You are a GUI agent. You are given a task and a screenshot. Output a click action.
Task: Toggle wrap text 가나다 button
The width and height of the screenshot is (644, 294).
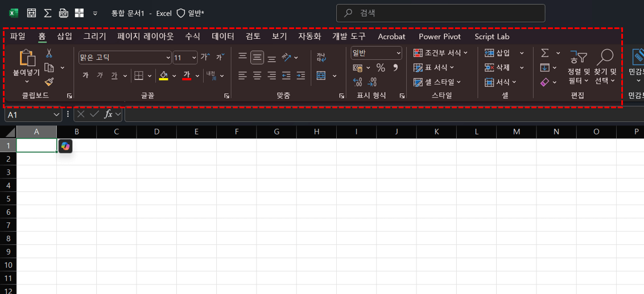point(321,57)
